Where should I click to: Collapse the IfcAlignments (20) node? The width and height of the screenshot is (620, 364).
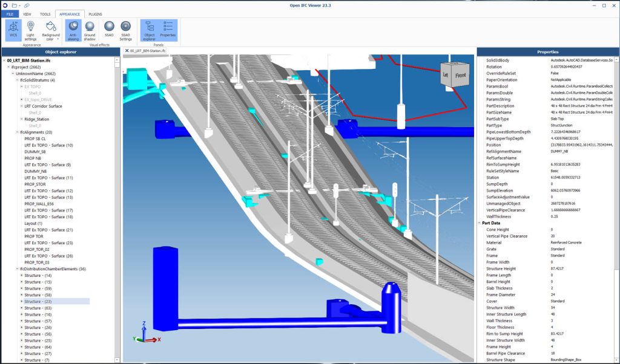coord(18,132)
